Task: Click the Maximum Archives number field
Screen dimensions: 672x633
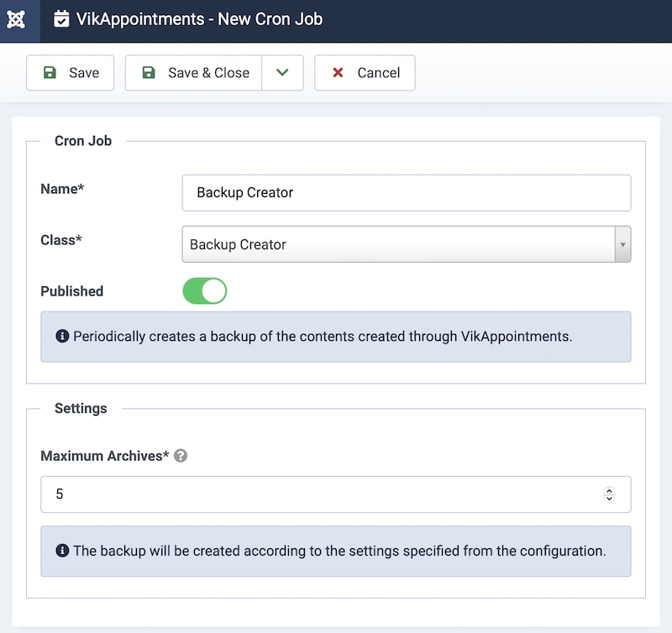Action: tap(335, 494)
